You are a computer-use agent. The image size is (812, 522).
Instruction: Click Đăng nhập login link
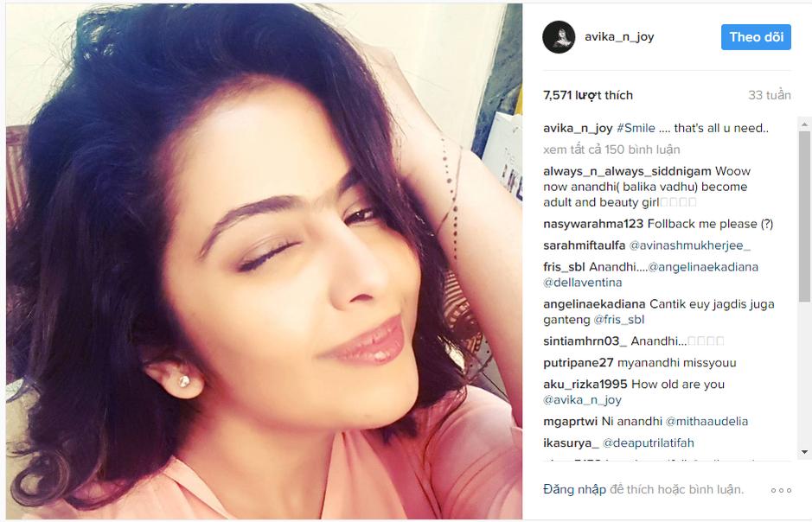pyautogui.click(x=574, y=489)
